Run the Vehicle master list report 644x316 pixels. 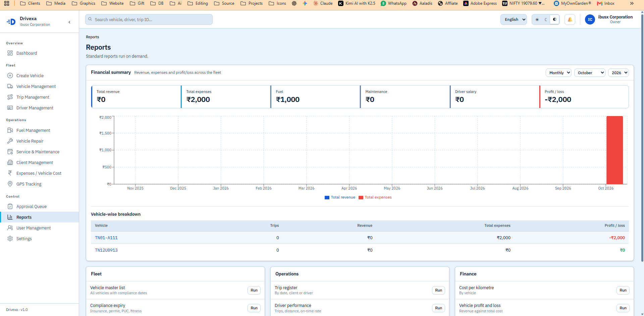pyautogui.click(x=254, y=290)
